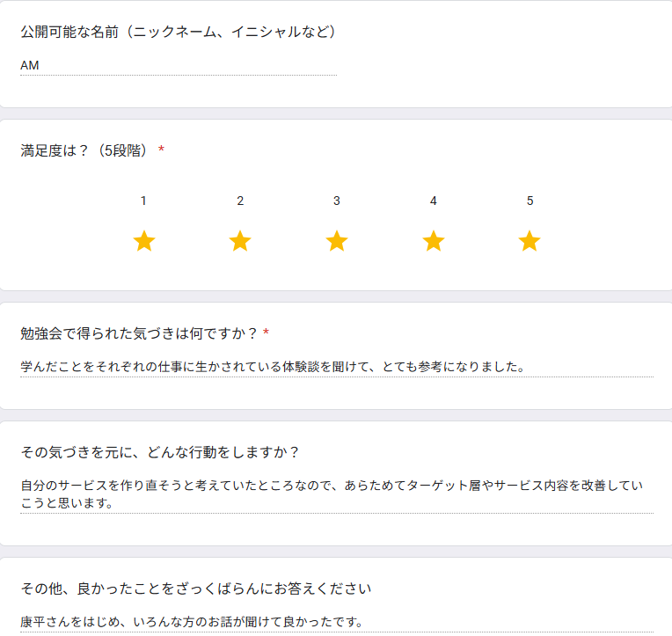This screenshot has width=672, height=636.
Task: Click the number 2 label above the stars
Action: tap(240, 201)
